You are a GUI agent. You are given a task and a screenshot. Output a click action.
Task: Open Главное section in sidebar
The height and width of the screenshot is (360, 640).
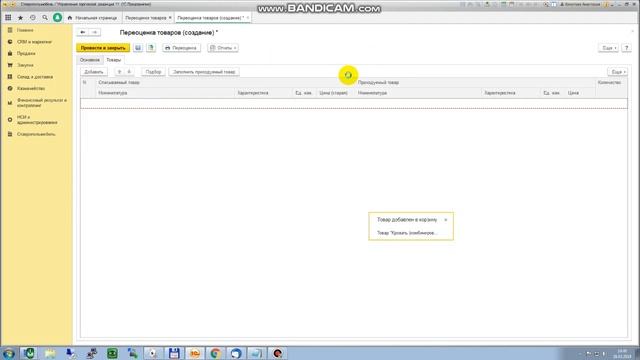pyautogui.click(x=25, y=30)
